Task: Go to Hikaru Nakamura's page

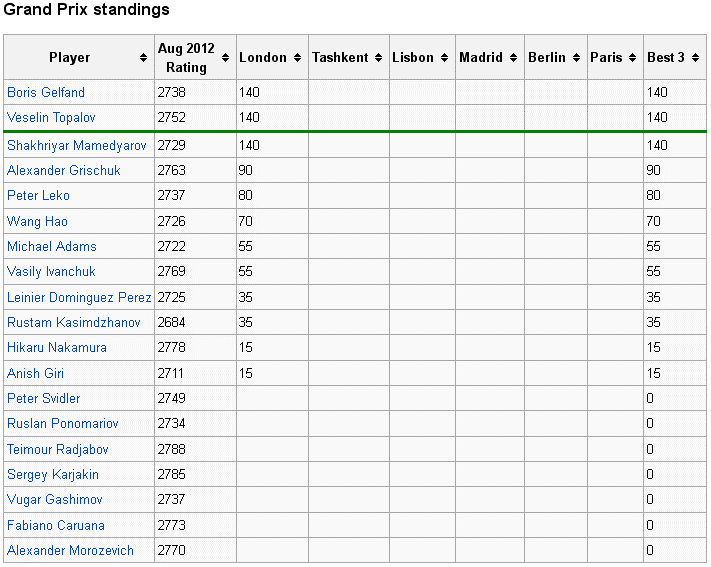Action: (57, 348)
